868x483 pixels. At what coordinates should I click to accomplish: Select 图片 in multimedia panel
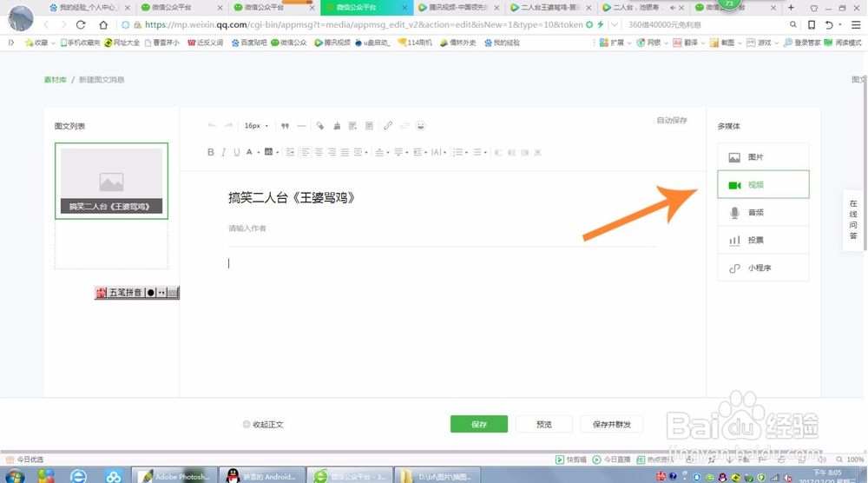click(763, 156)
